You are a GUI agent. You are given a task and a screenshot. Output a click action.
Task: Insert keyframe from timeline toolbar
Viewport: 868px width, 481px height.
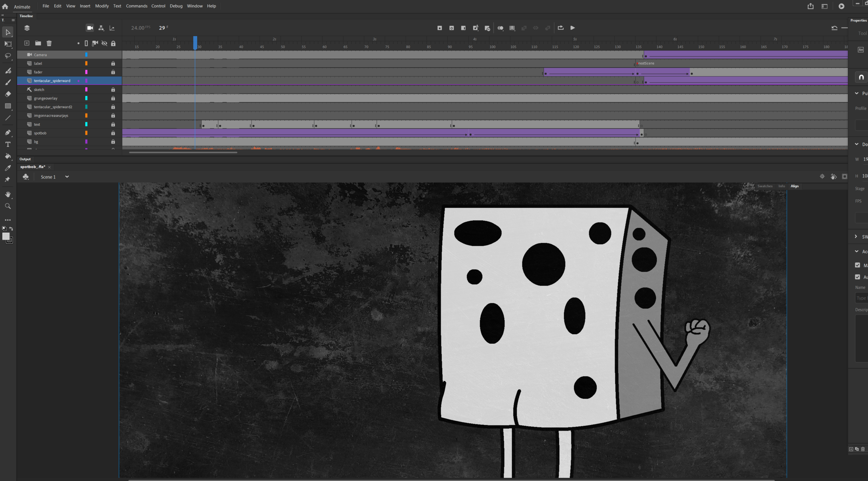pyautogui.click(x=440, y=28)
